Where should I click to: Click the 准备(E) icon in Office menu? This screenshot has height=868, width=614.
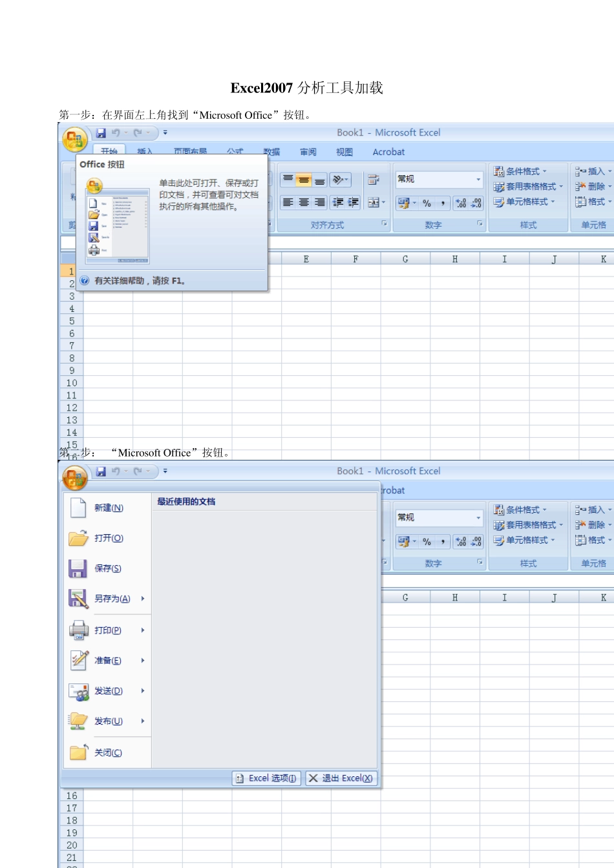79,660
